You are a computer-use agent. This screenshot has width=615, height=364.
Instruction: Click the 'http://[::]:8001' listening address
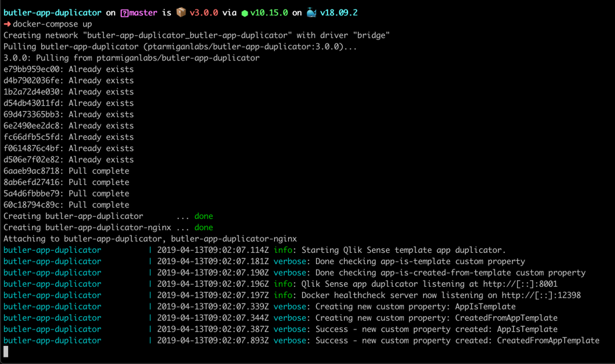[x=520, y=284]
